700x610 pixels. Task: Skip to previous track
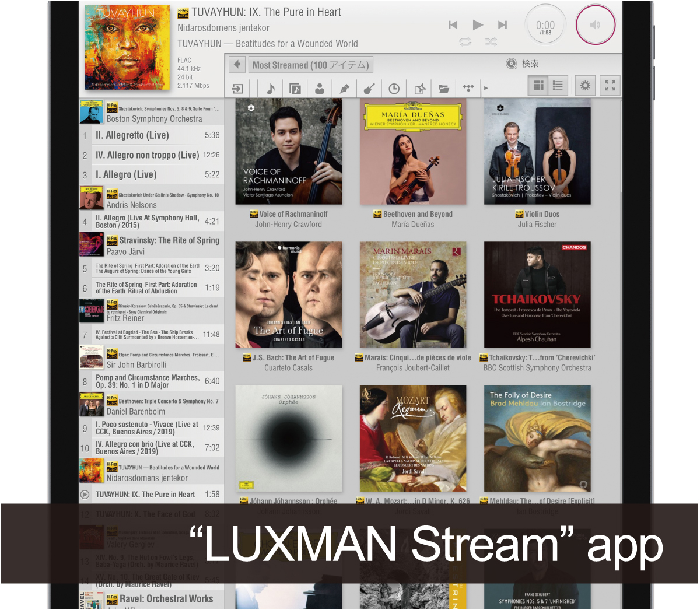tap(453, 25)
